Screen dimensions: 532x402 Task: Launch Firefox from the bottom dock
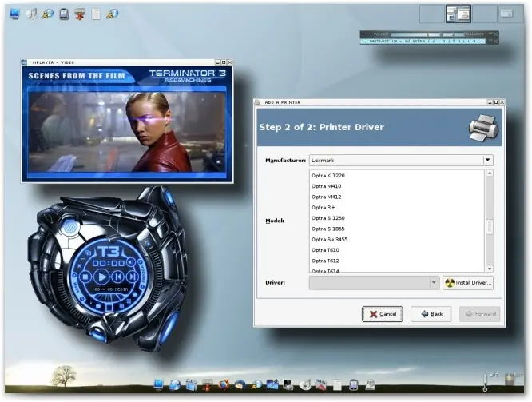click(x=224, y=384)
